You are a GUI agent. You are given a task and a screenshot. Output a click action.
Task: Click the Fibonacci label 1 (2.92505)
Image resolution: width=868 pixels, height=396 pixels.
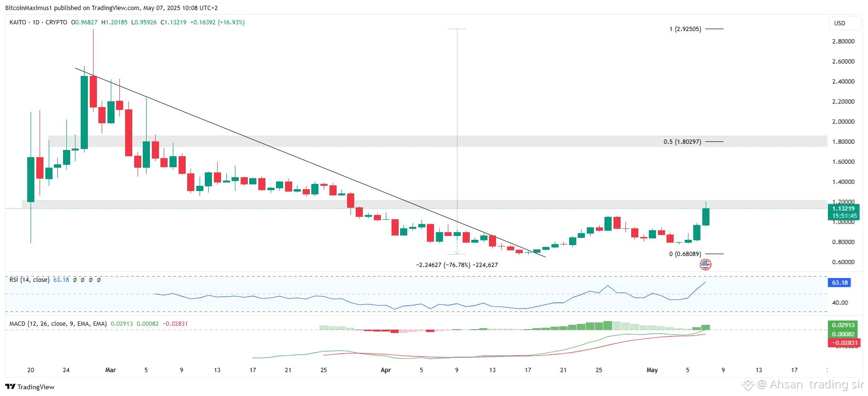(685, 29)
